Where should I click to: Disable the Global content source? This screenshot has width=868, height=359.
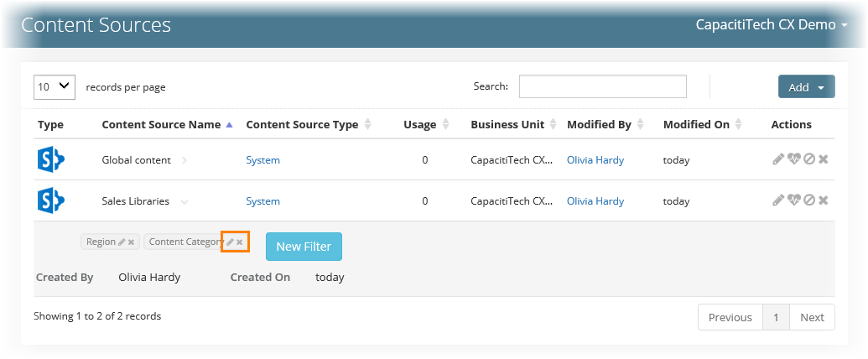click(809, 159)
